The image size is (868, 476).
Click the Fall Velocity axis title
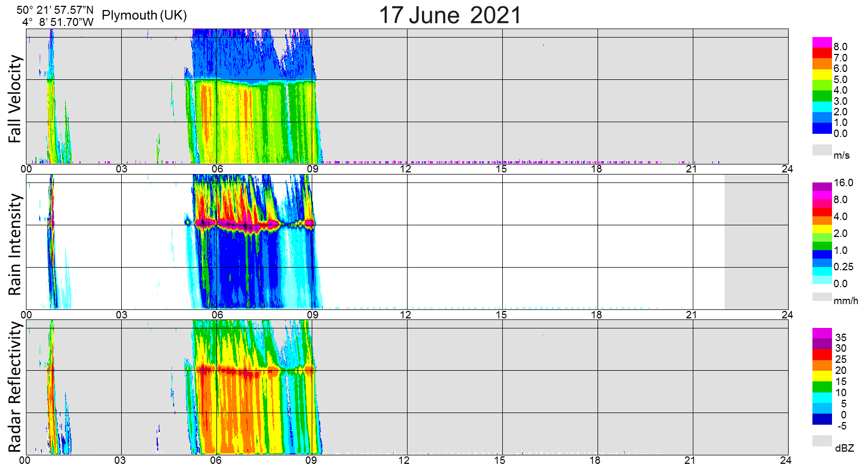coord(15,99)
